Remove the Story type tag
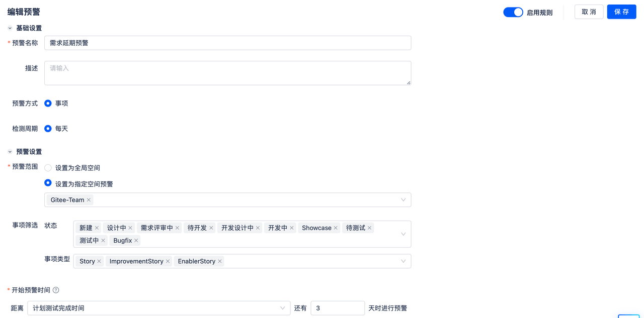The image size is (644, 318). pyautogui.click(x=99, y=261)
